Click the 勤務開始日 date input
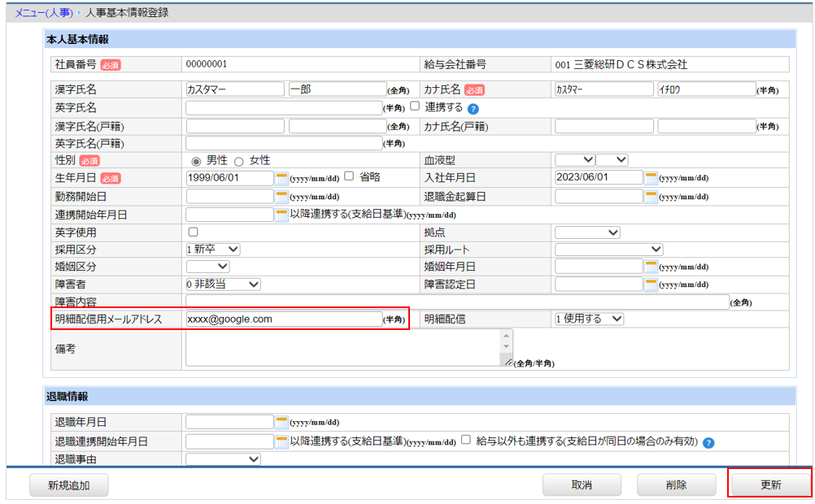815x504 pixels. (x=229, y=197)
